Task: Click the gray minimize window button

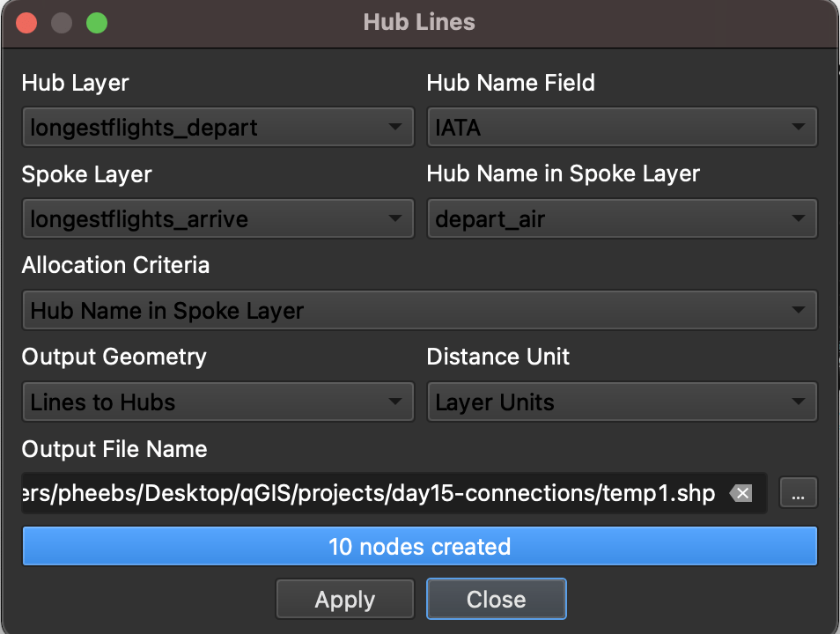Action: [x=62, y=23]
